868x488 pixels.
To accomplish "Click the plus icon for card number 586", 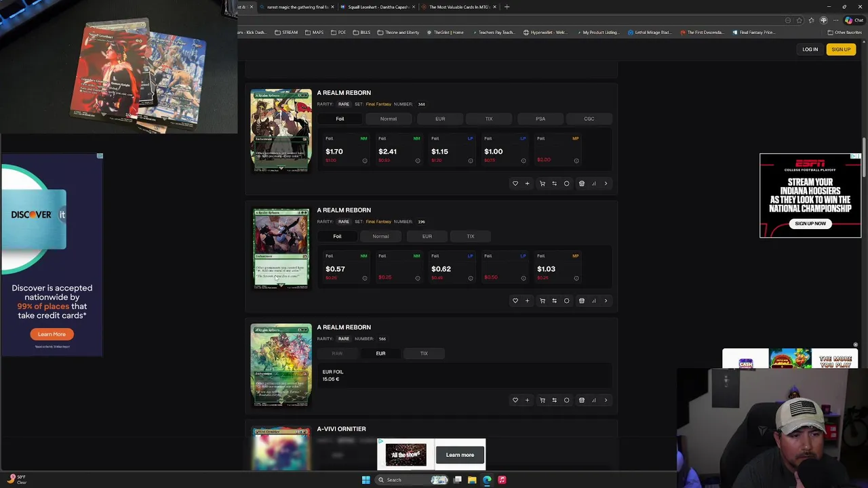I will coord(527,400).
